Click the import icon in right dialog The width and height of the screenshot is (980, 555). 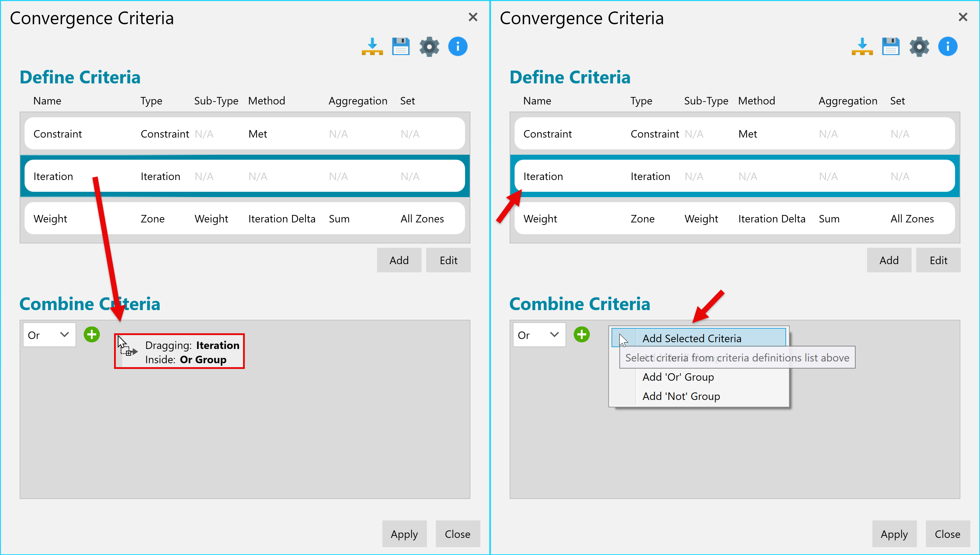pyautogui.click(x=862, y=46)
